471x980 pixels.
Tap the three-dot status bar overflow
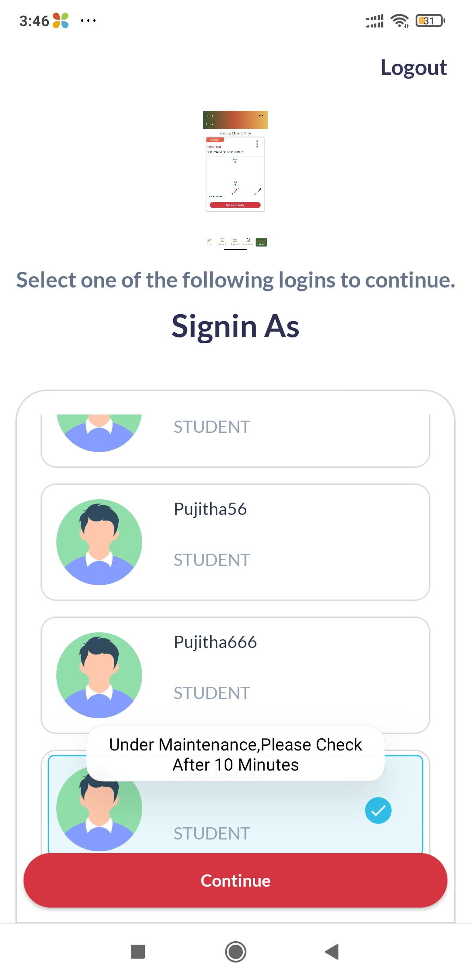click(x=88, y=21)
